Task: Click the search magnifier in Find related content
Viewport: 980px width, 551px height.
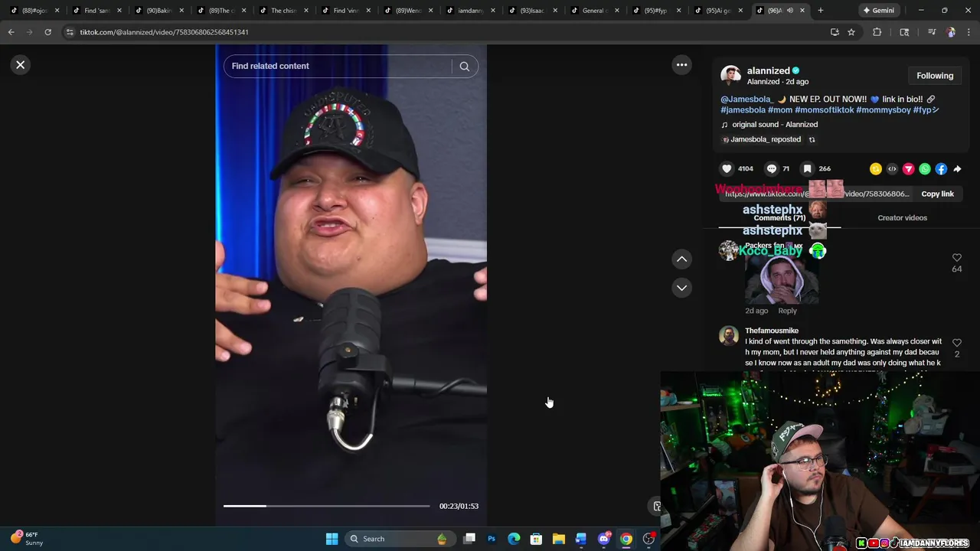Action: [464, 67]
